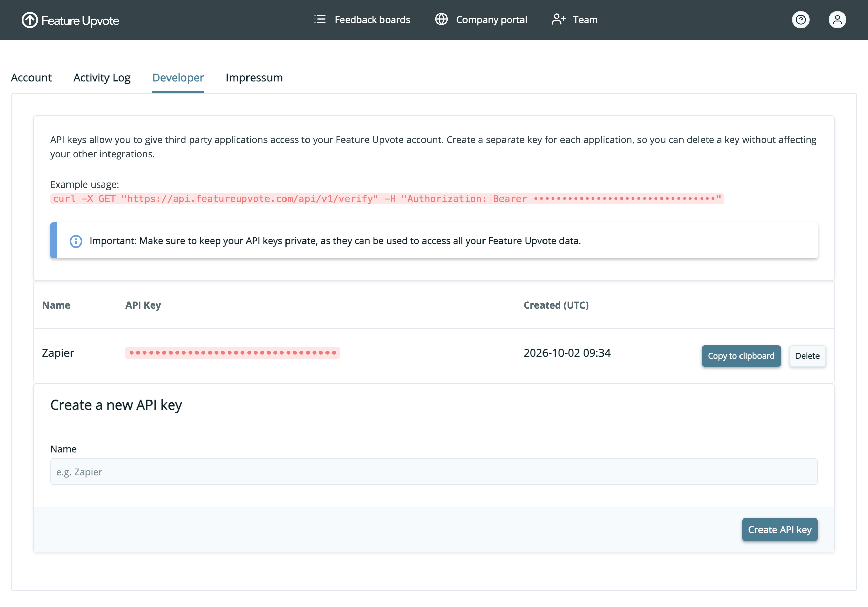Click the 'Name' table column header
This screenshot has width=868, height=607.
point(56,305)
